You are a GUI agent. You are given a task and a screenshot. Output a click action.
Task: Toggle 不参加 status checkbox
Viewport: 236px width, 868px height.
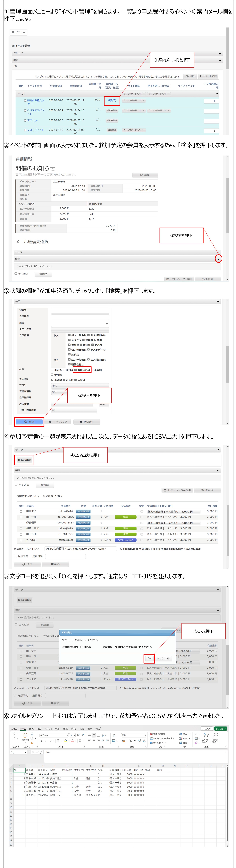pos(92,370)
